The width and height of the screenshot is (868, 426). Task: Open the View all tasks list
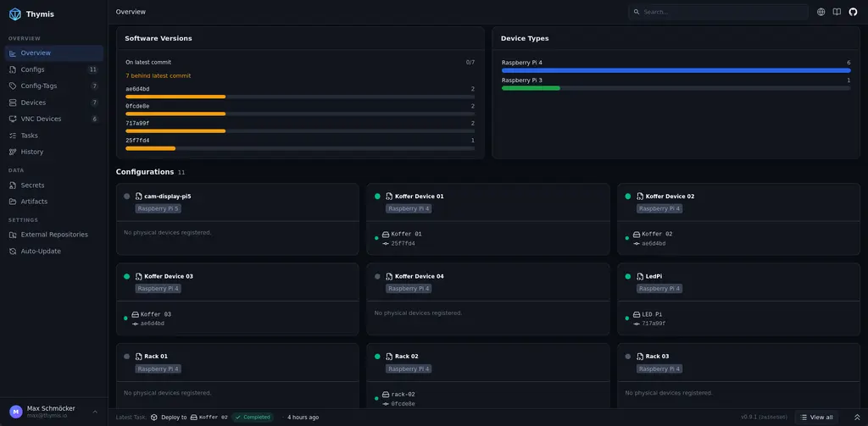(816, 418)
